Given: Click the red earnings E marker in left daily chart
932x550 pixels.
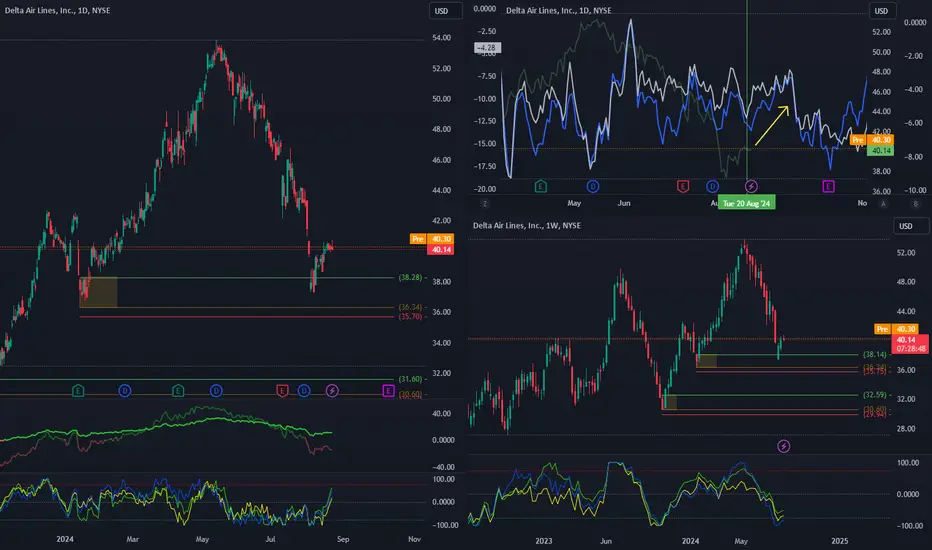Looking at the screenshot, I should [x=282, y=391].
